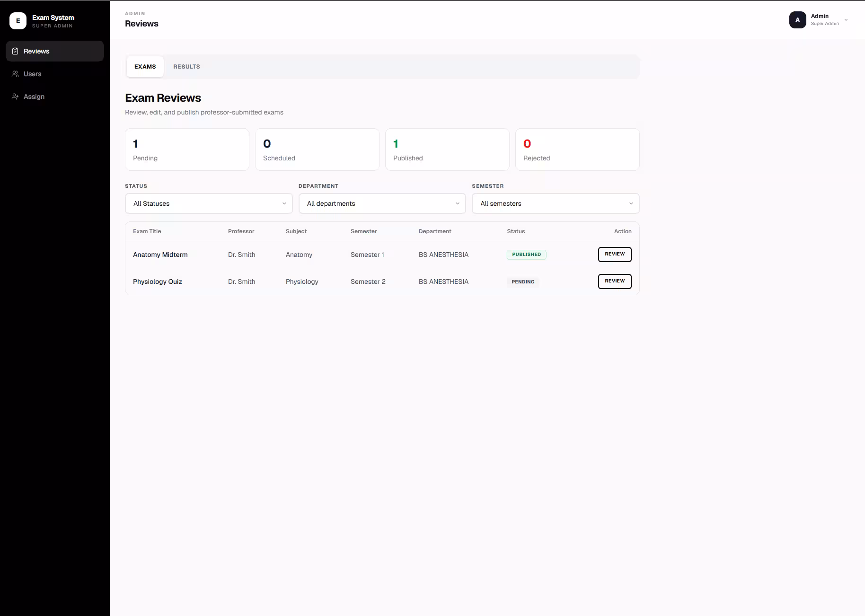Open the All semesters dropdown

pos(556,203)
